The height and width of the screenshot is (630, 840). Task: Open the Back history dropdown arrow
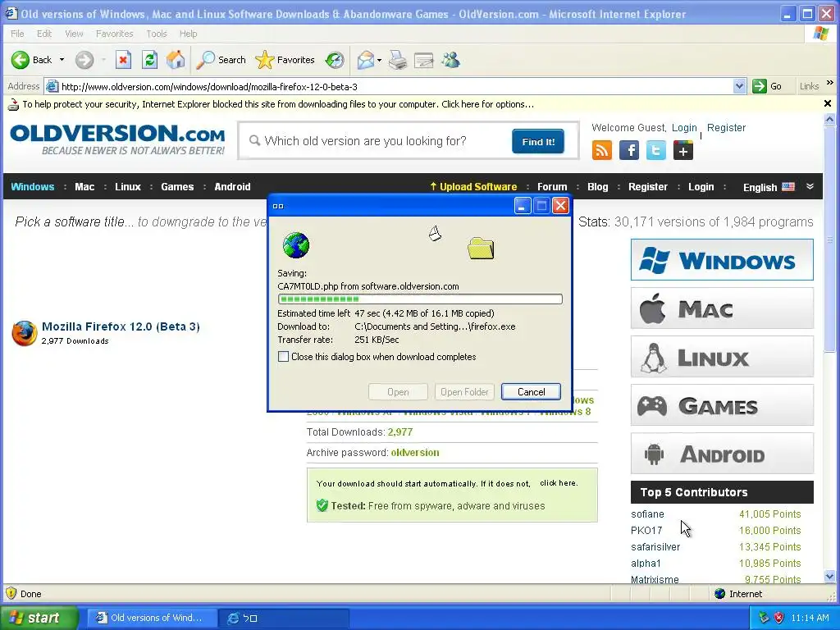point(62,60)
